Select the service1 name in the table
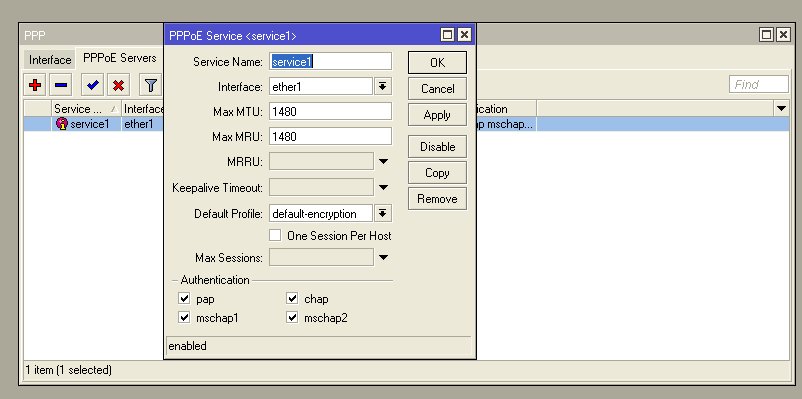Viewport: 802px width, 399px height. (90, 124)
